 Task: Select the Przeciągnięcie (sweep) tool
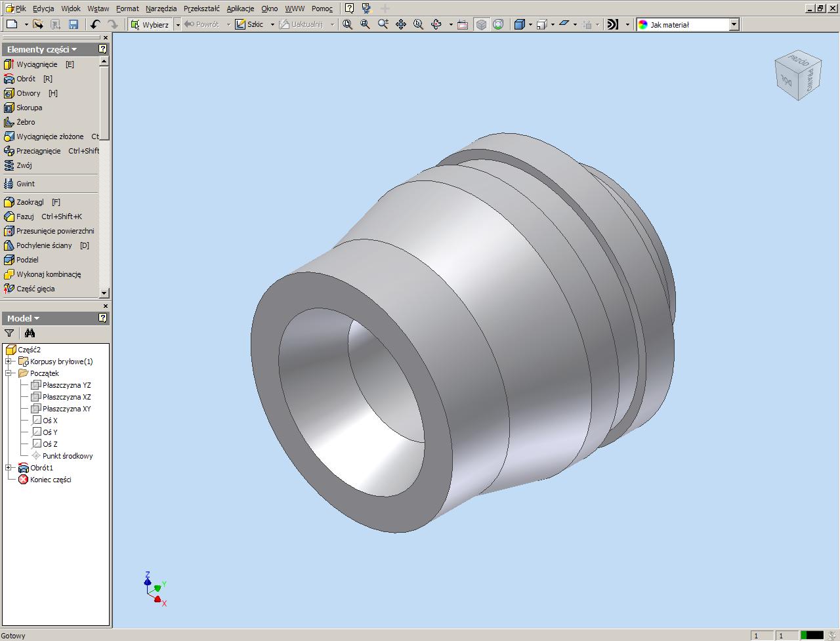coord(51,151)
